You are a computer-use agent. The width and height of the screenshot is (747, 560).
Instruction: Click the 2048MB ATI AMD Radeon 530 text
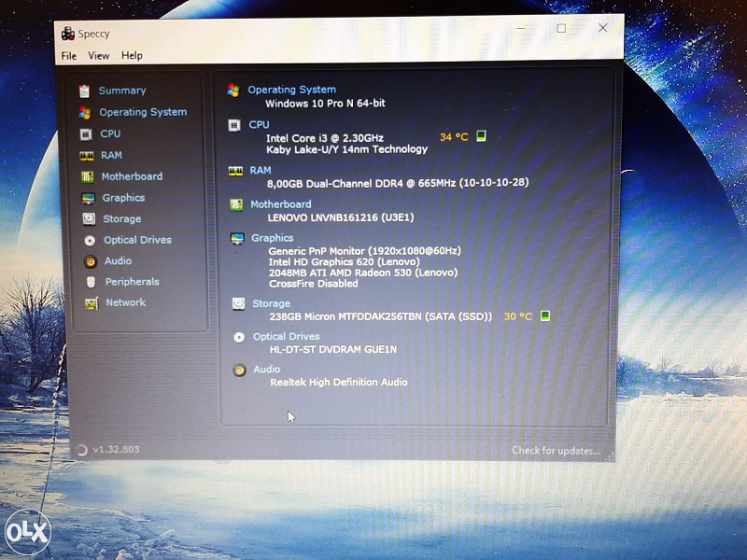tap(363, 273)
